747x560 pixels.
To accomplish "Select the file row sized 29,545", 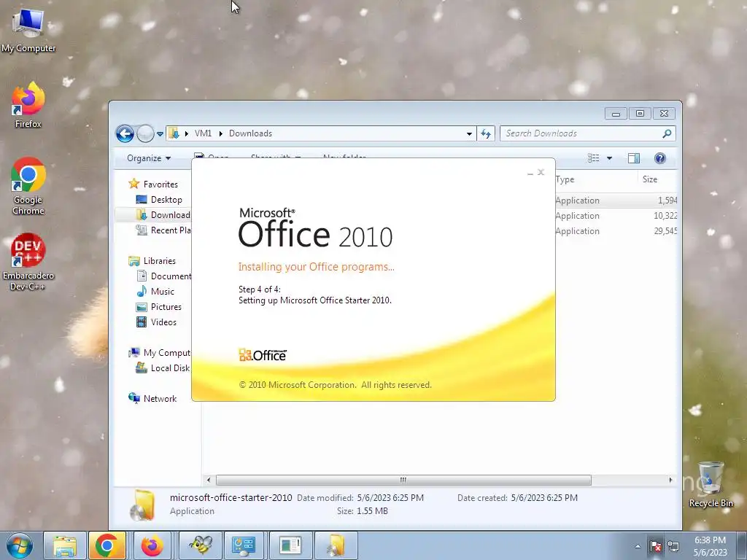I will pyautogui.click(x=616, y=231).
